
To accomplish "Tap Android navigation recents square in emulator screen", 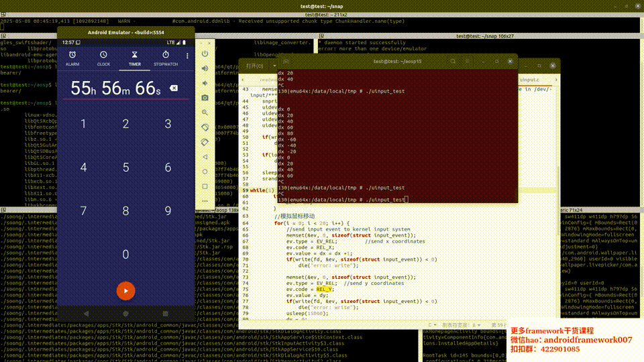I will coord(165,314).
